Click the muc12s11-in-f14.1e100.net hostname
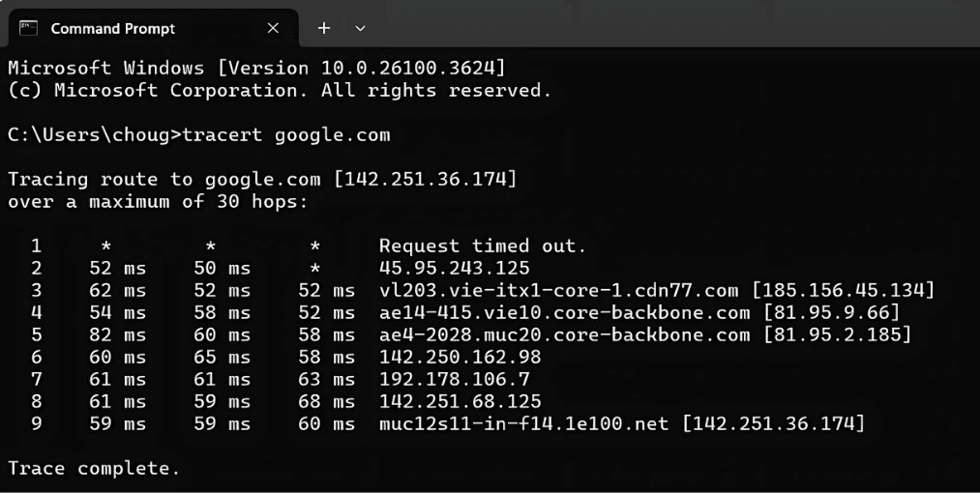This screenshot has width=980, height=493. 523,423
